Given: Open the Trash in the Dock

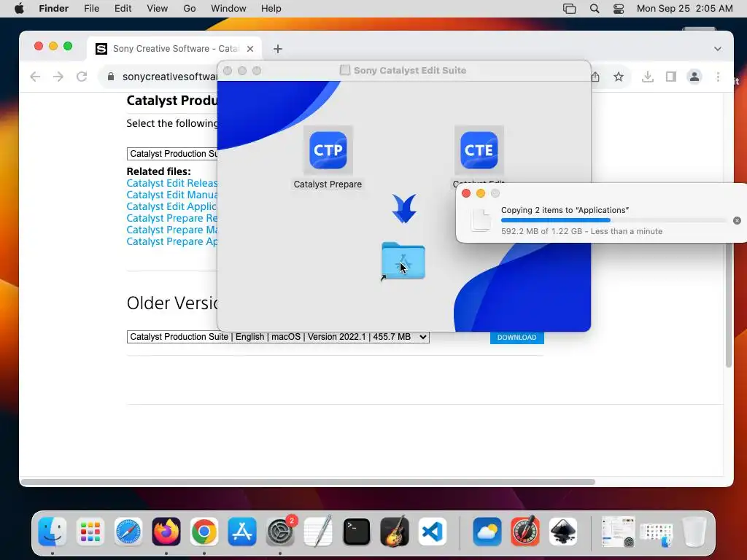Looking at the screenshot, I should tap(694, 532).
